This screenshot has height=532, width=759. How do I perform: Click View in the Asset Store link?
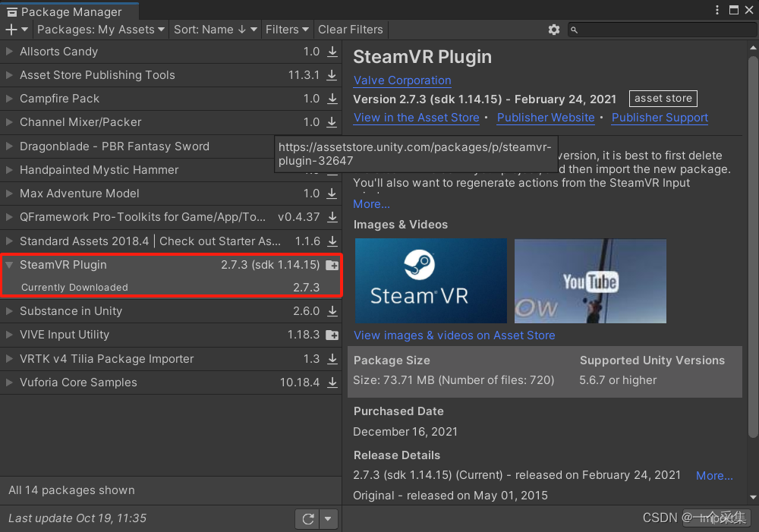point(416,118)
